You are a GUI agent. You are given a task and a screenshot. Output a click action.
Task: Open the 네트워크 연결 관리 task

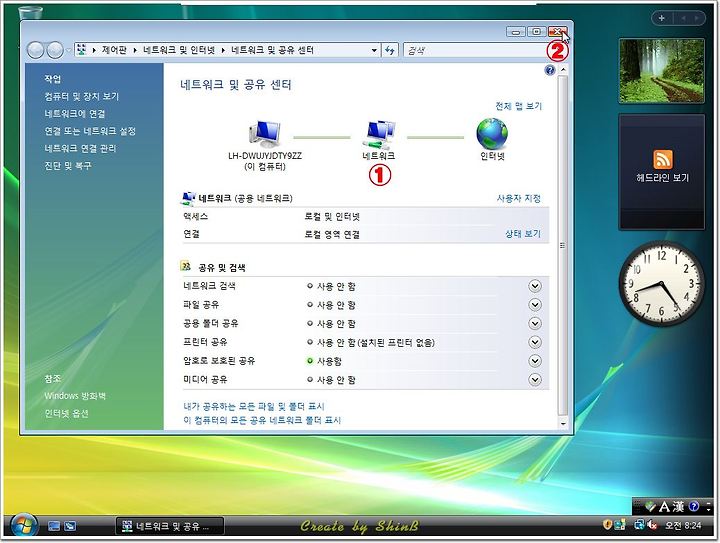click(x=80, y=149)
